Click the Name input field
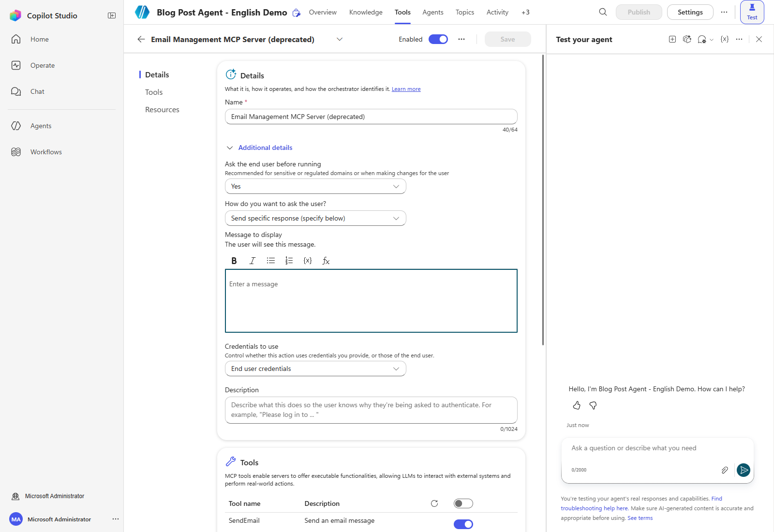Image resolution: width=774 pixels, height=532 pixels. point(371,117)
